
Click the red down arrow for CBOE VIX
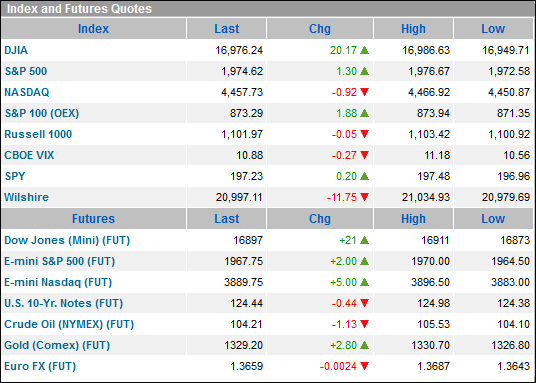pos(364,155)
